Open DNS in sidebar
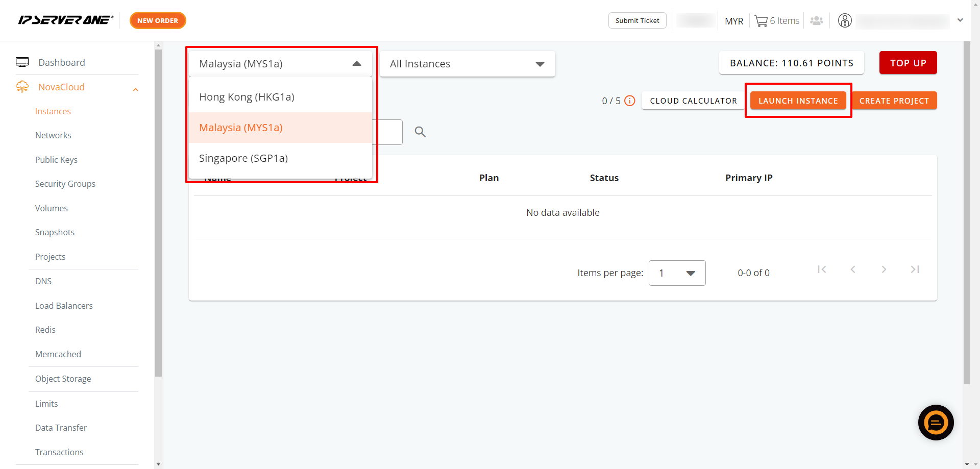Viewport: 980px width, 469px height. [x=43, y=281]
